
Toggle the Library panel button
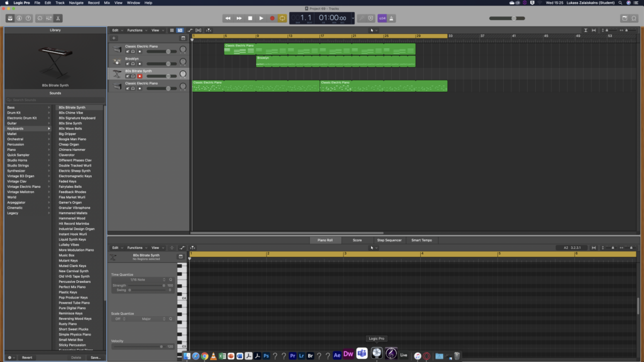(x=10, y=18)
